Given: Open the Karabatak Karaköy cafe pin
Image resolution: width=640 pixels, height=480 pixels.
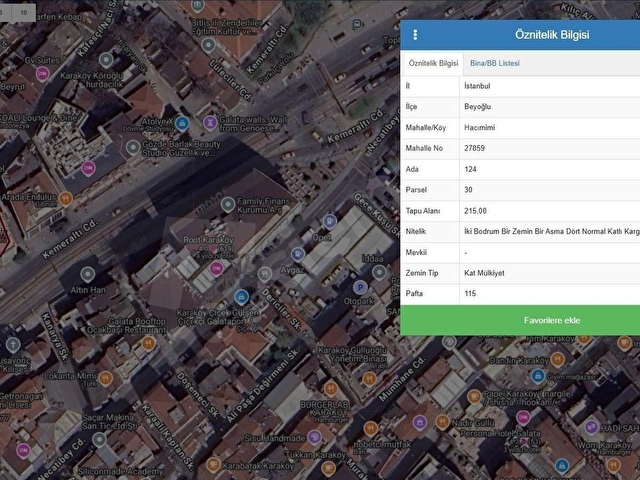Looking at the screenshot, I should (213, 465).
